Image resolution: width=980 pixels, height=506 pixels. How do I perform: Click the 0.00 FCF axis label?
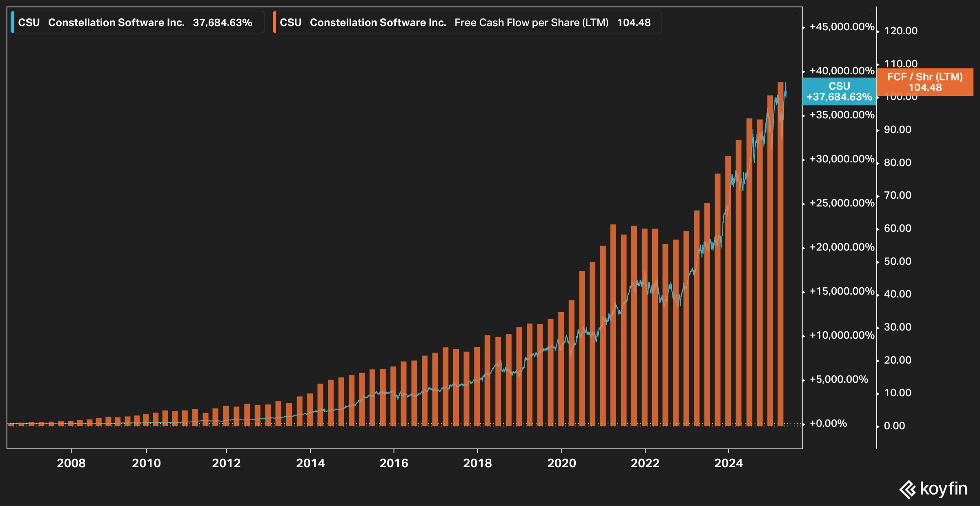894,426
